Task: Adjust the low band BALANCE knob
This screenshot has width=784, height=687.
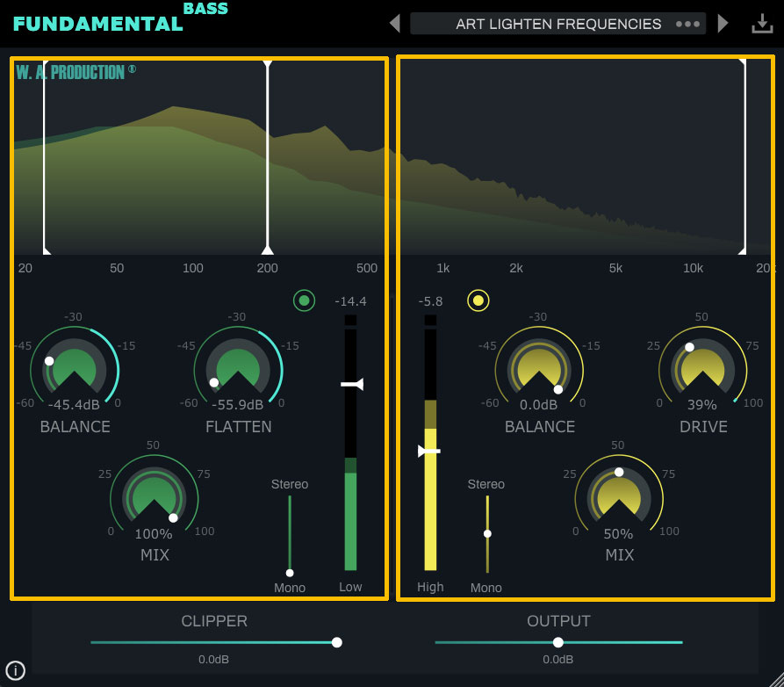Action: click(x=75, y=369)
